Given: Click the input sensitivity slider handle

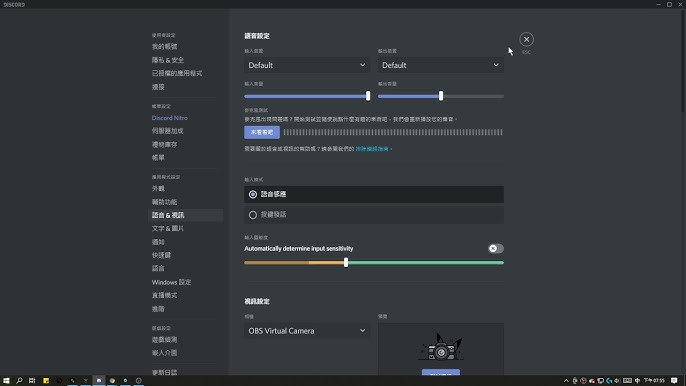Looking at the screenshot, I should [346, 263].
